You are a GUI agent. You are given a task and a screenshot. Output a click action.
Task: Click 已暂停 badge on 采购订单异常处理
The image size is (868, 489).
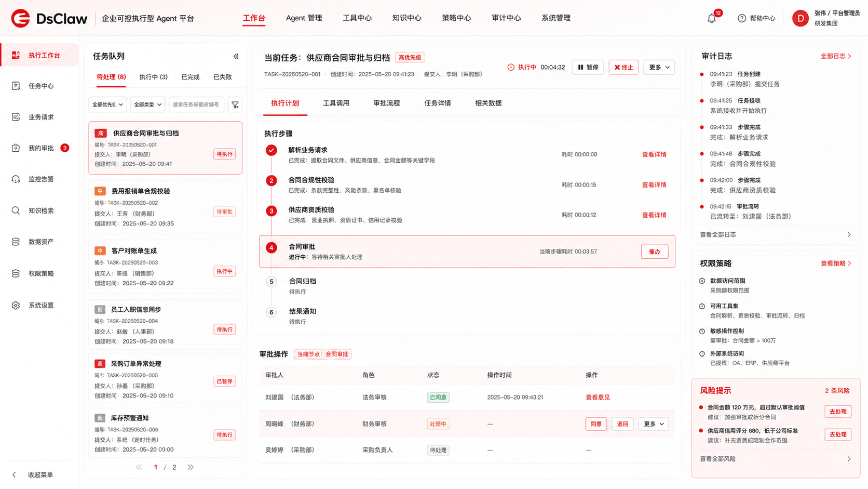coord(224,381)
